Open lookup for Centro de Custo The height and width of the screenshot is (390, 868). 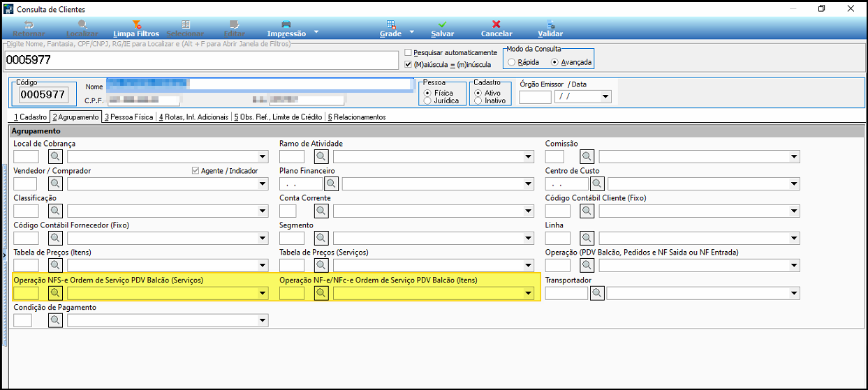click(597, 183)
